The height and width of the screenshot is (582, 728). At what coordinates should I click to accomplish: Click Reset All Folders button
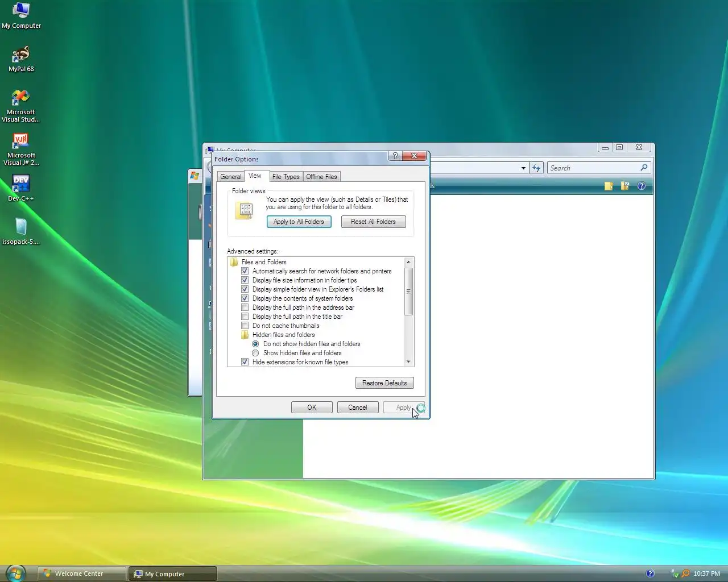[x=373, y=222]
